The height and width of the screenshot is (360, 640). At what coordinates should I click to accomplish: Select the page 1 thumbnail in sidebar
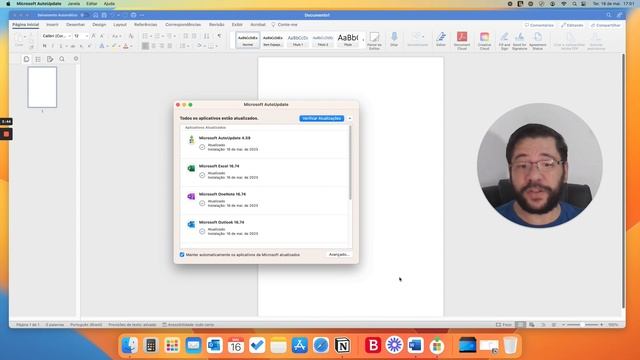pos(42,87)
